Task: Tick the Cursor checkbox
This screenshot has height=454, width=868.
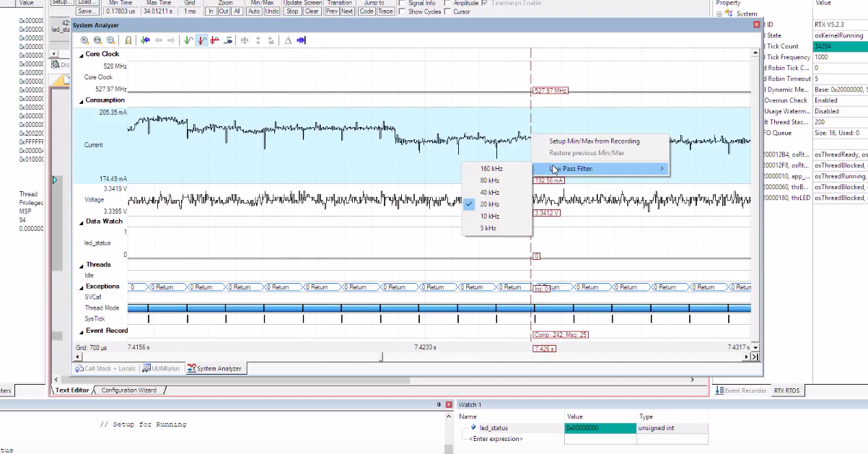Action: coord(447,12)
